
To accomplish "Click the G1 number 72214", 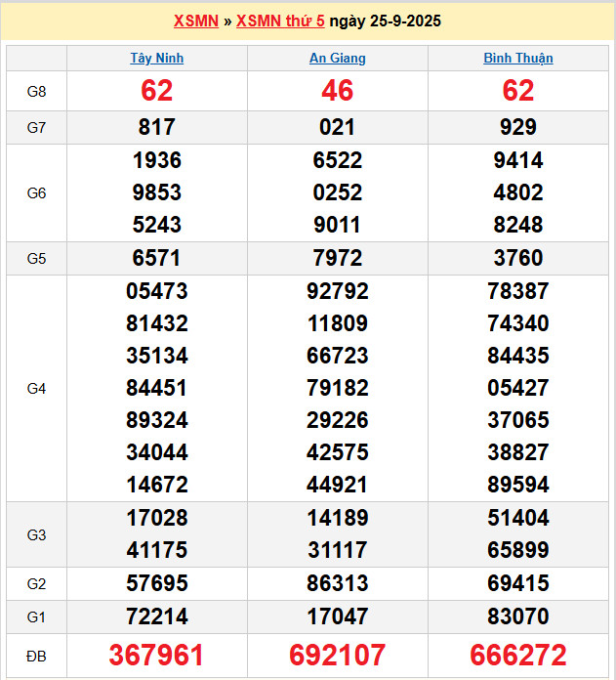I will [x=157, y=616].
